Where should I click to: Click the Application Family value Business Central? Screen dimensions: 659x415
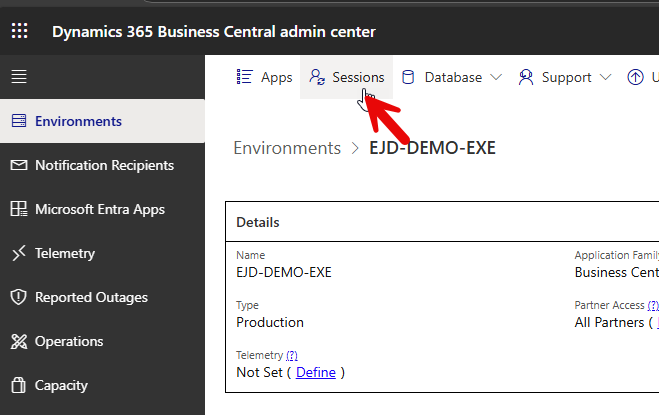[617, 272]
